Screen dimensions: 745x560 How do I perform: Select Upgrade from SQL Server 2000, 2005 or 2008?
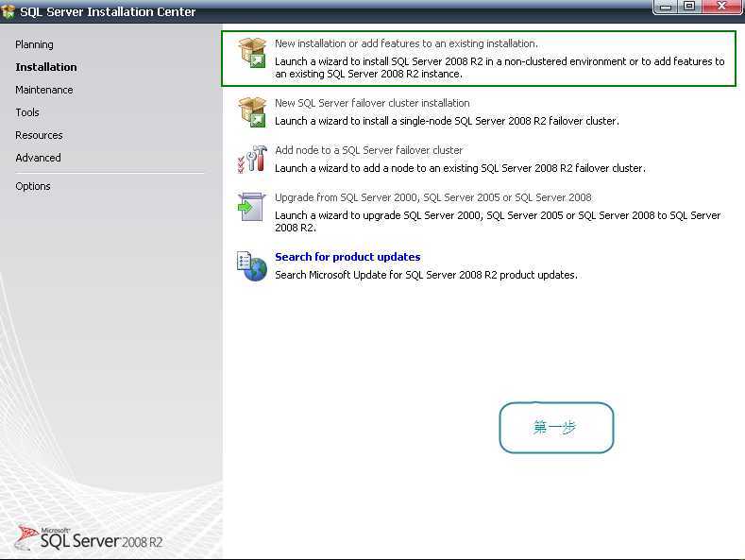point(433,197)
